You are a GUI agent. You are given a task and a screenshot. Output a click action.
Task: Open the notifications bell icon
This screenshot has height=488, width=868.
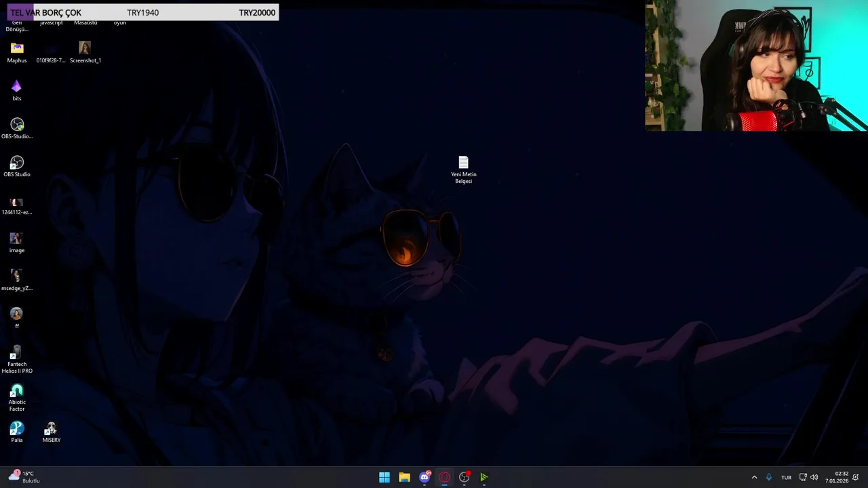[x=856, y=477]
